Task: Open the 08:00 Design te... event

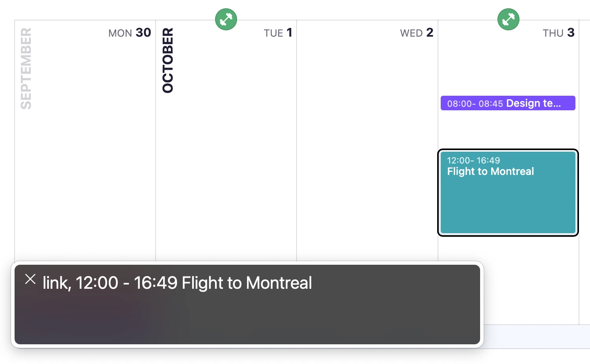Action: point(508,103)
